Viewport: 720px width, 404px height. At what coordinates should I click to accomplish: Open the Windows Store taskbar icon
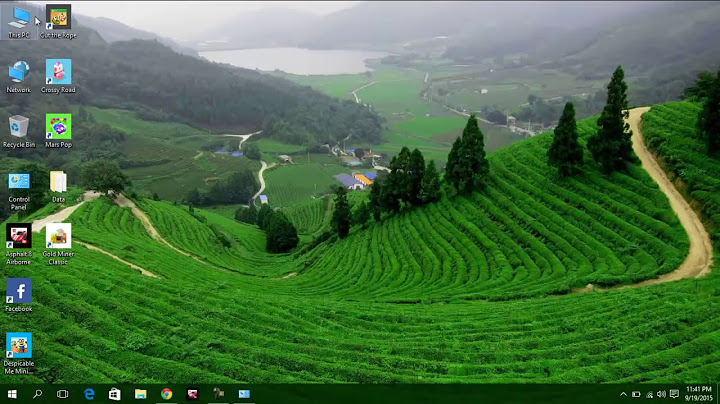[115, 394]
